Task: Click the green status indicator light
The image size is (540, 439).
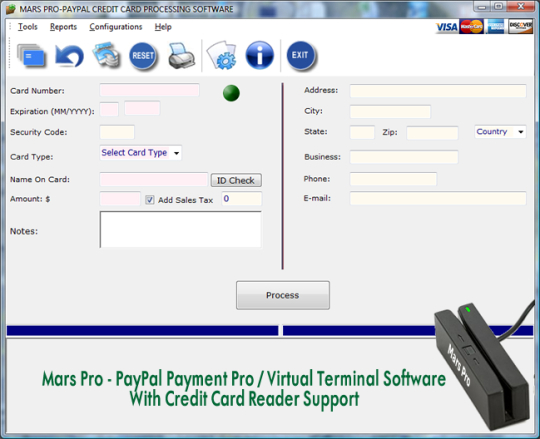Action: coord(231,93)
